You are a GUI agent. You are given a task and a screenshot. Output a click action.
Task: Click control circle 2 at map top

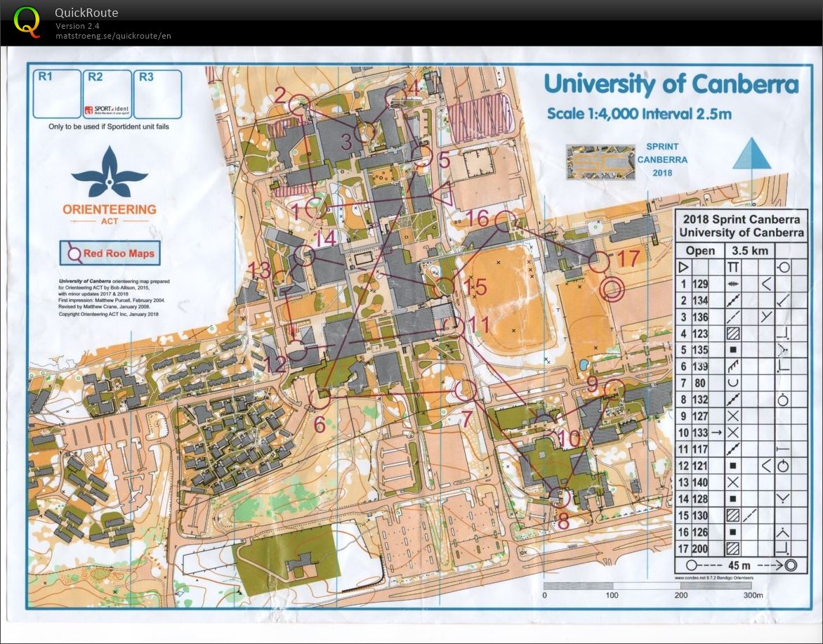[x=300, y=104]
